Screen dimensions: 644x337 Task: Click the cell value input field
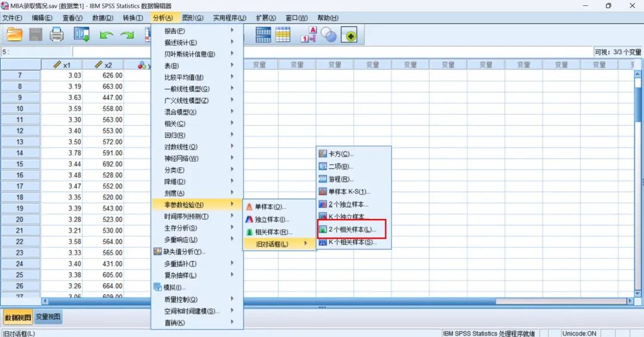(333, 52)
